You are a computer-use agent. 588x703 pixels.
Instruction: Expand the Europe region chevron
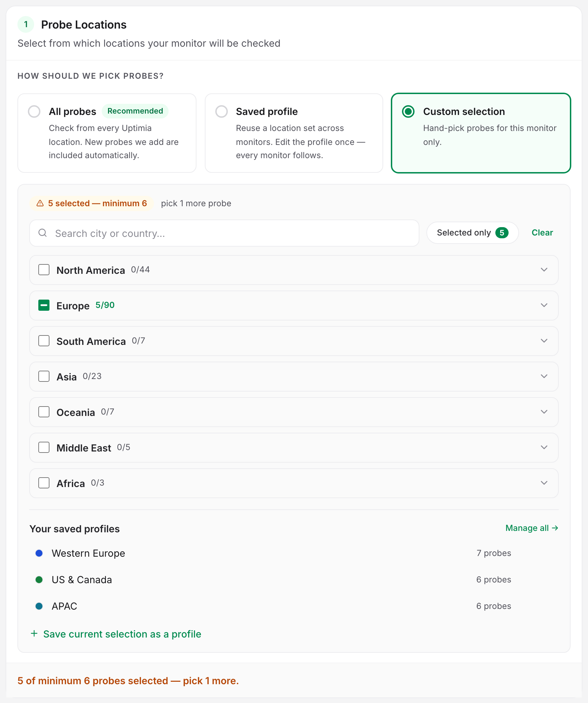(544, 305)
